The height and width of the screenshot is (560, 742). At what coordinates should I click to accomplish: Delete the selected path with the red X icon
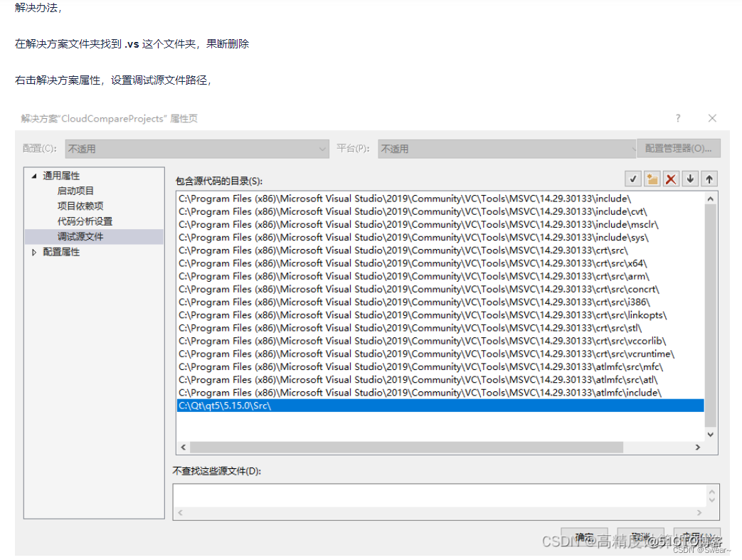671,178
